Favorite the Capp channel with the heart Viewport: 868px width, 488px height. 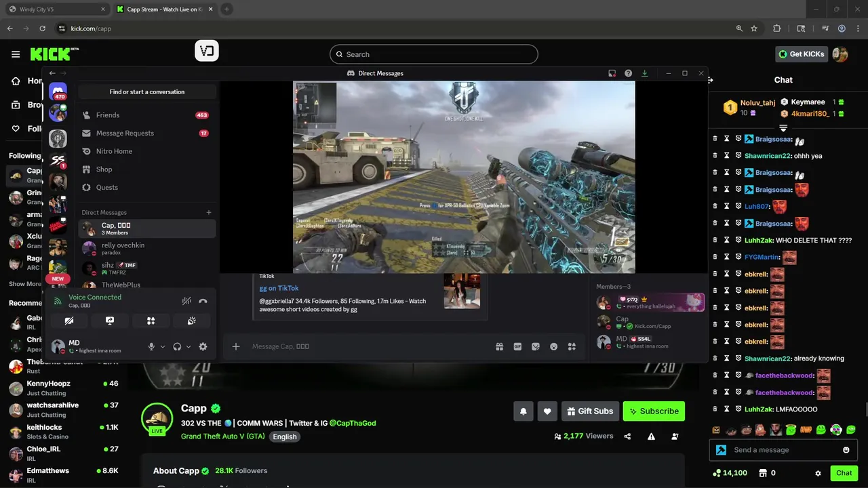point(547,411)
